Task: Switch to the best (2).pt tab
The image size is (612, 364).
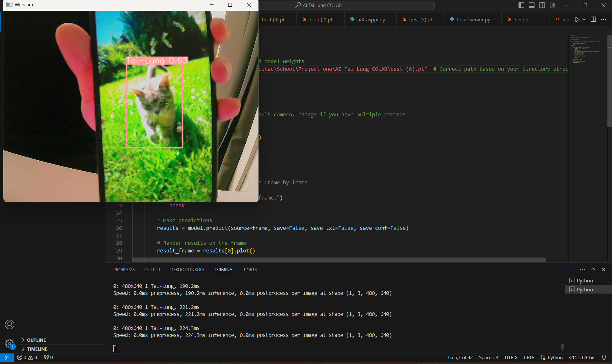Action: (x=321, y=19)
